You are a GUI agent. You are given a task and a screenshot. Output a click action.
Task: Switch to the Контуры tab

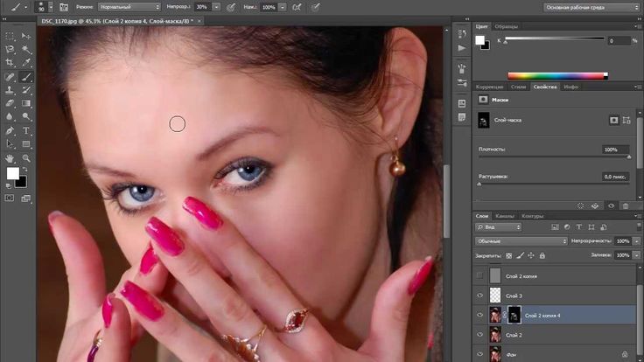click(532, 216)
